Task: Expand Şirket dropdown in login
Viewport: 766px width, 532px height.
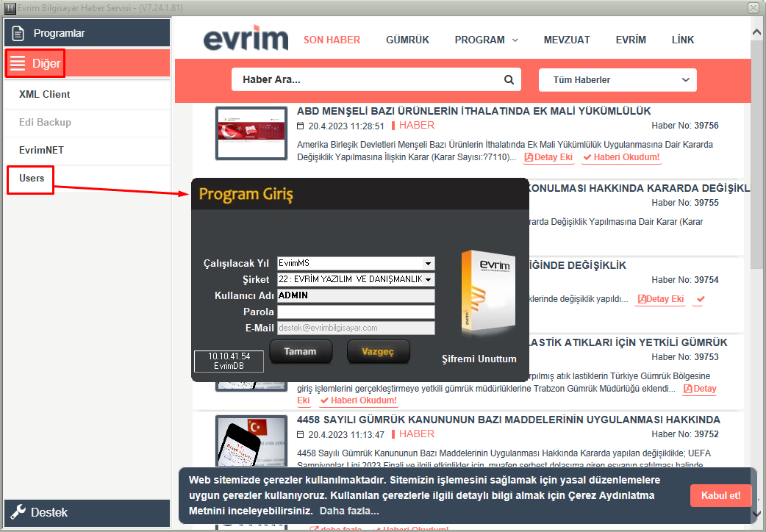Action: [429, 279]
